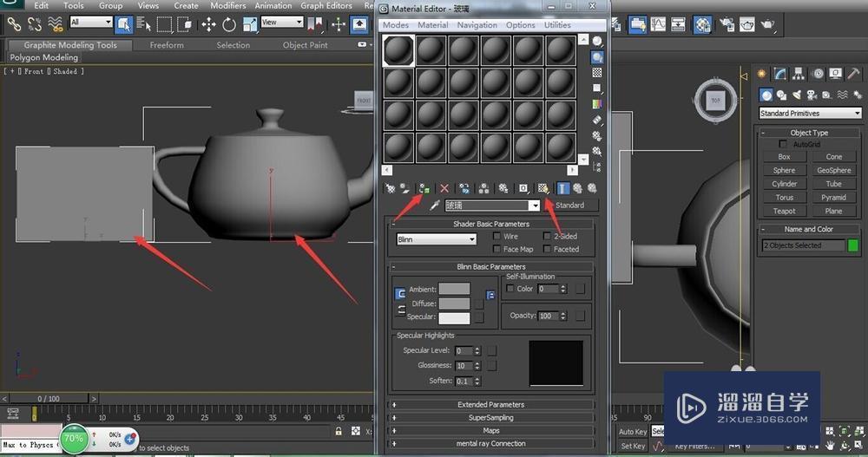Click Get Material in Material Editor
This screenshot has width=868, height=457.
click(391, 189)
